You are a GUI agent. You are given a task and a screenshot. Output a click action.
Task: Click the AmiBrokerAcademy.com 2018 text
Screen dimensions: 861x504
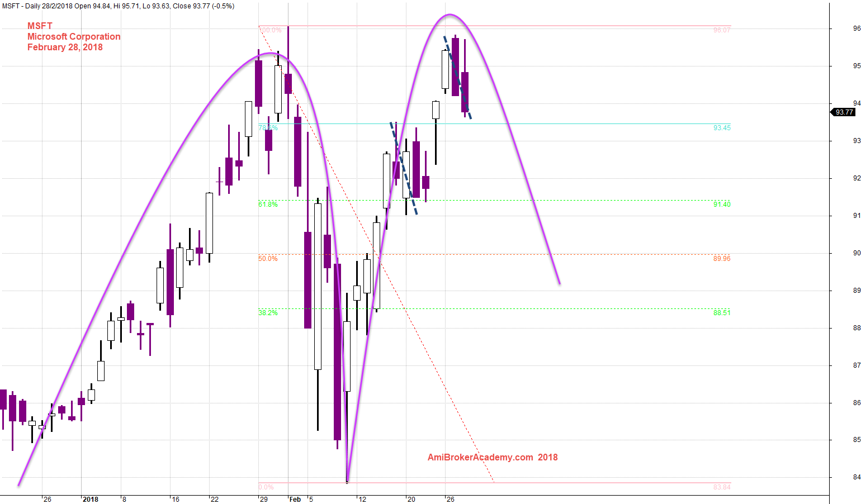[493, 457]
